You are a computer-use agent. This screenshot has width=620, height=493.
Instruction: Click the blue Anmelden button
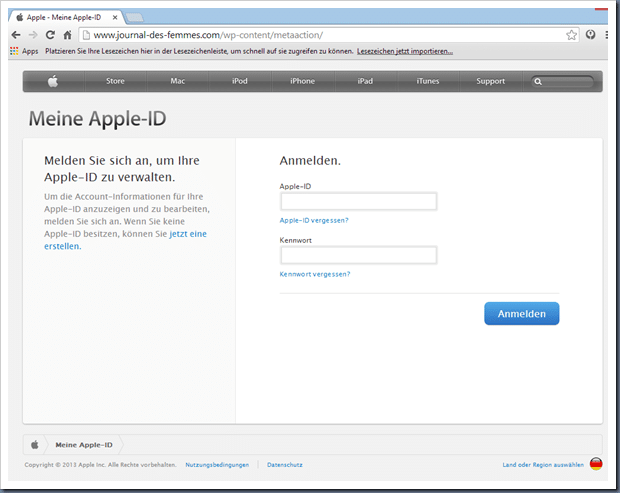[522, 314]
